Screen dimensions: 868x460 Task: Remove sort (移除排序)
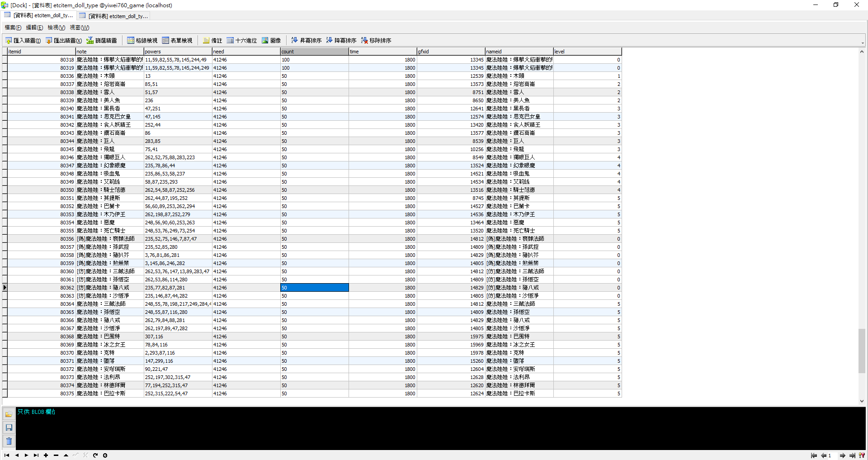tap(376, 40)
